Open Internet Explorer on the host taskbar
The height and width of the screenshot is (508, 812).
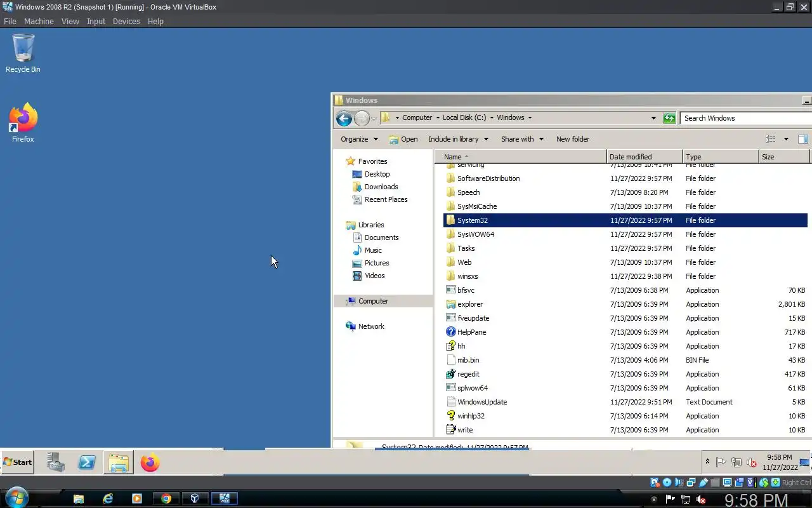(x=108, y=498)
